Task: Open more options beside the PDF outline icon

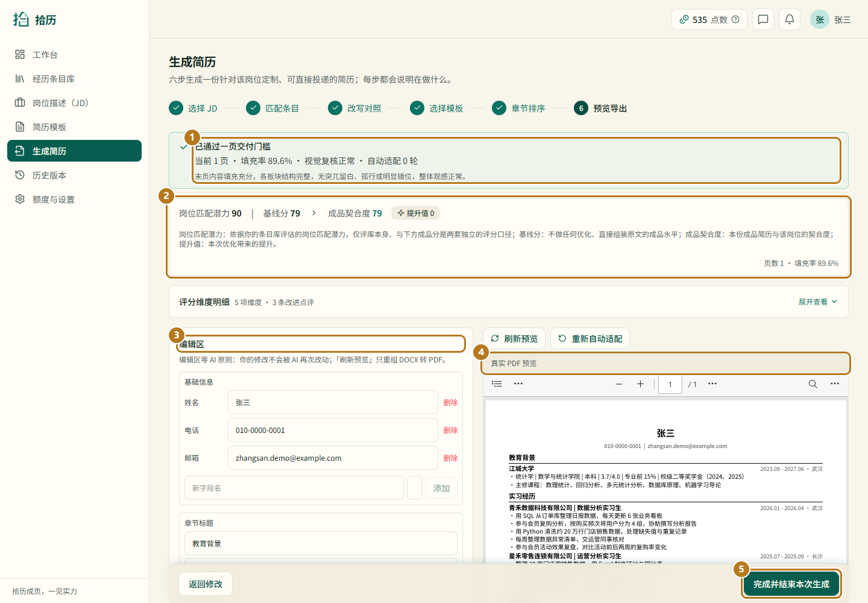Action: pos(518,384)
